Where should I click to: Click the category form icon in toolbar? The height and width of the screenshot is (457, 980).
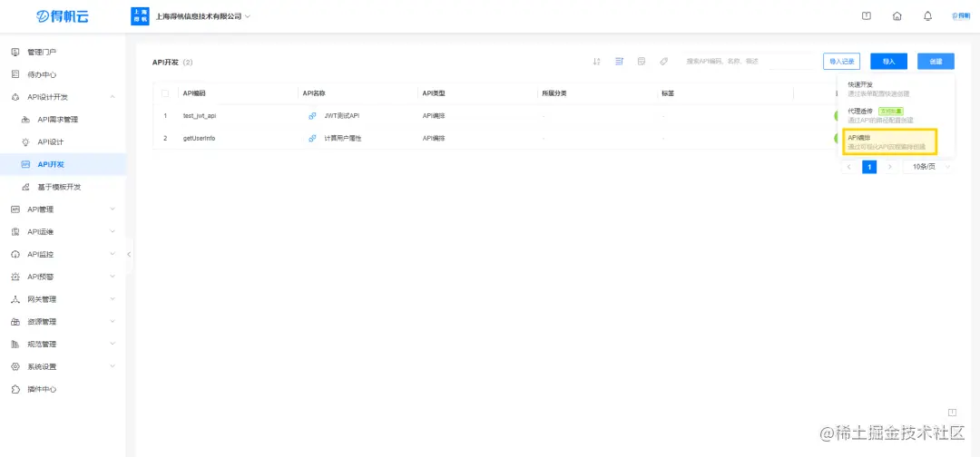[x=642, y=61]
